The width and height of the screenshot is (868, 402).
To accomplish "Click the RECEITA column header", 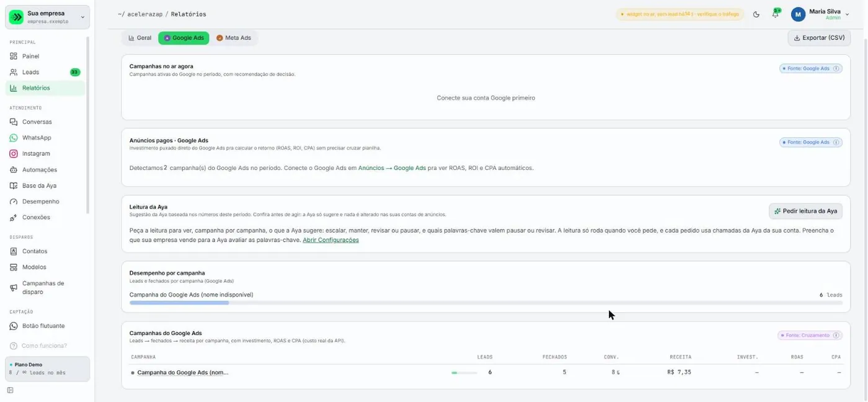I will pos(680,357).
